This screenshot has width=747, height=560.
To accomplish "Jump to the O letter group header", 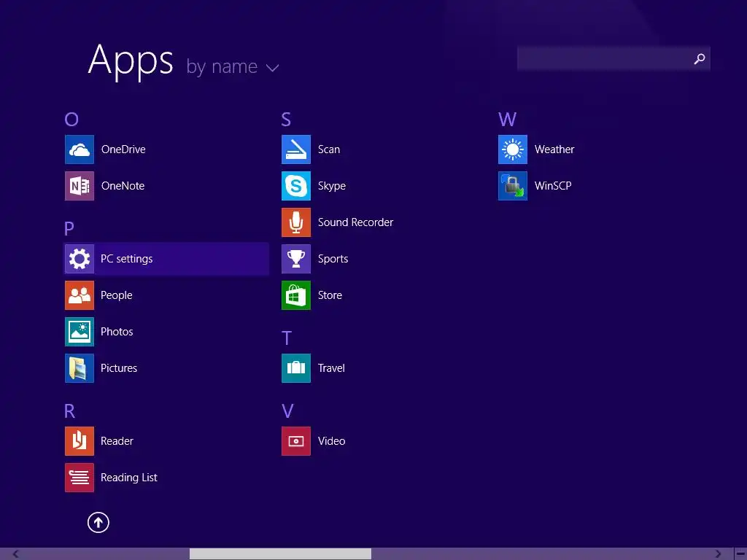I will coord(71,119).
